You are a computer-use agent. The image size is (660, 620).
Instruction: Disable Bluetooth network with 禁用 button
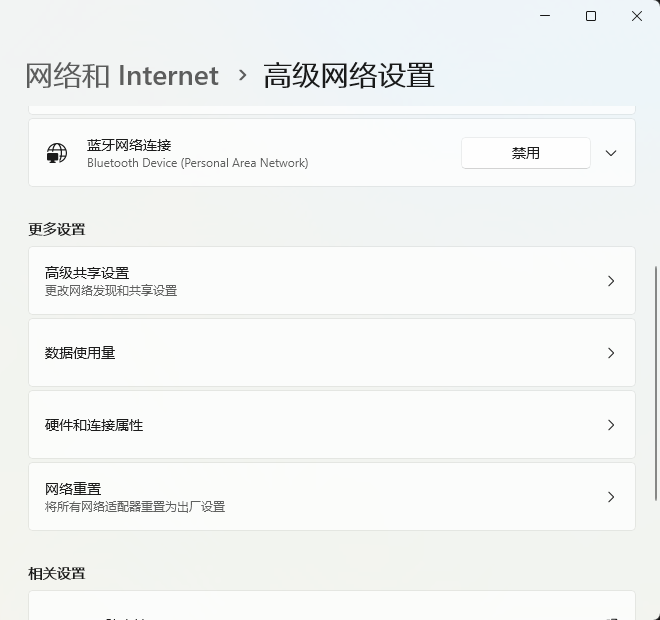(526, 153)
